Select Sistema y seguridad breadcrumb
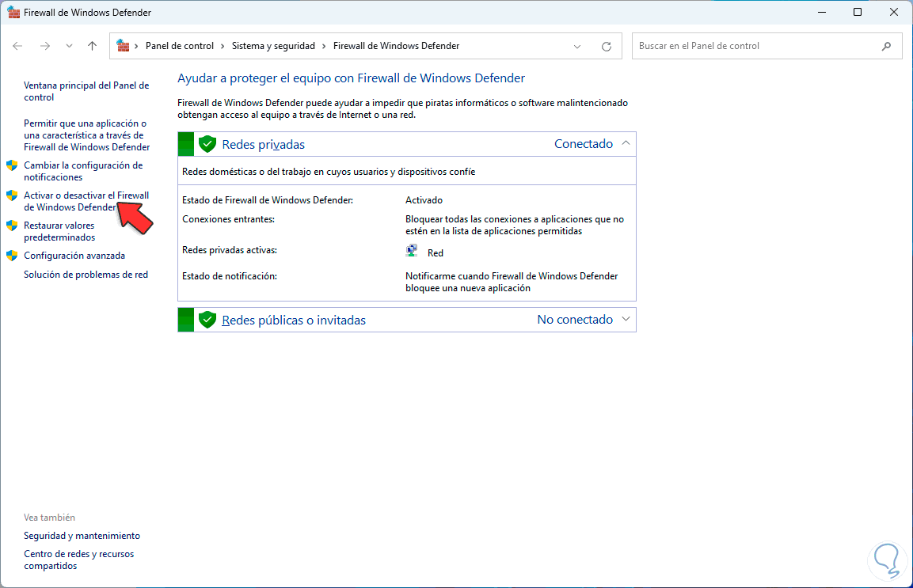 (273, 46)
